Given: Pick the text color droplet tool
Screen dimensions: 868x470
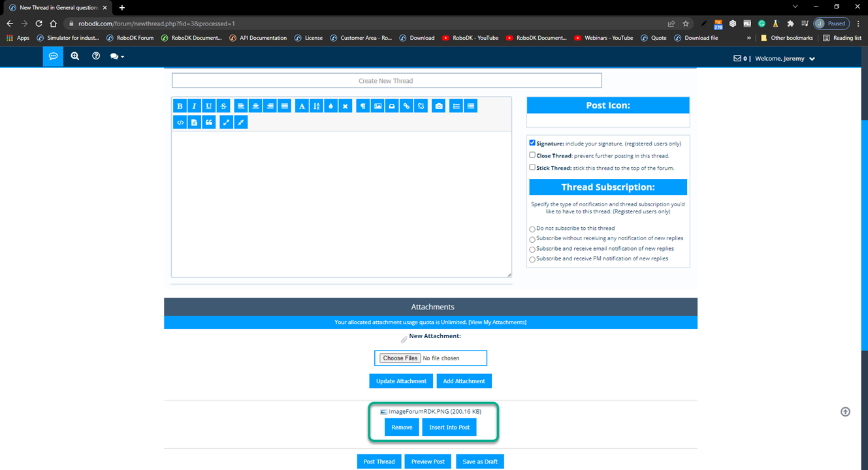Looking at the screenshot, I should [330, 106].
